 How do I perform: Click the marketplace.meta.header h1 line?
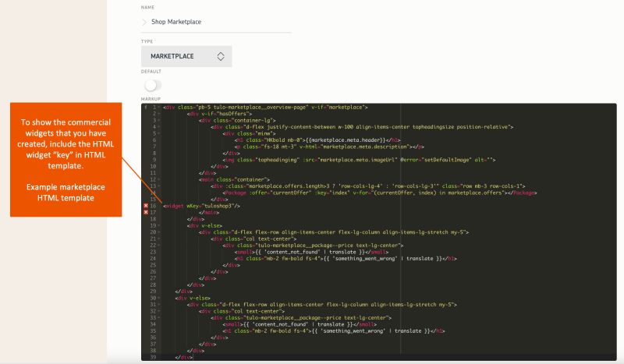317,140
